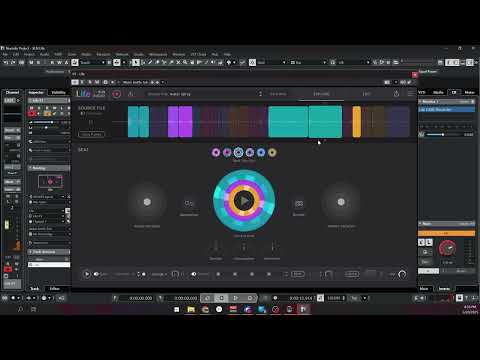The image size is (480, 360).
Task: Select the Object Selection arrow tool
Action: (x=136, y=62)
